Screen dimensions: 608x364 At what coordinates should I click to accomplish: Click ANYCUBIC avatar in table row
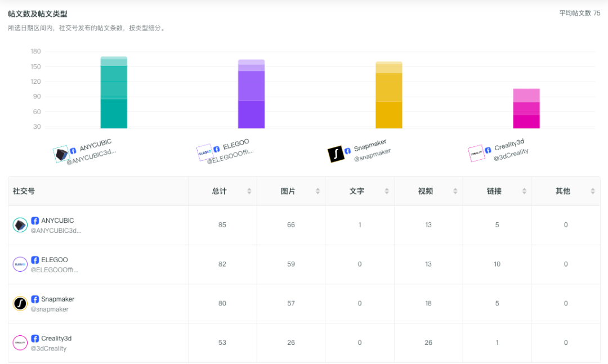pyautogui.click(x=20, y=225)
